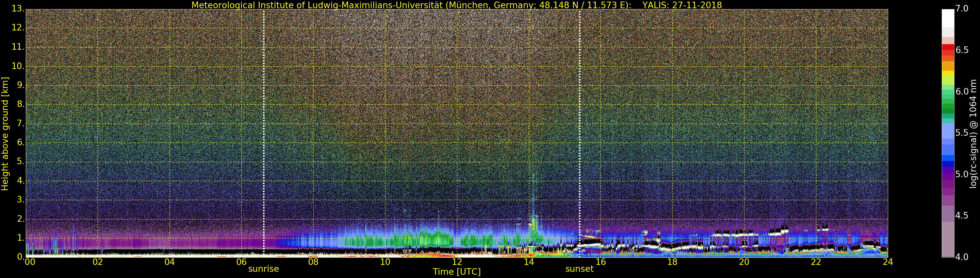Click colorbar tick label '4.0'
Viewport: 980px width, 278px height.
click(x=962, y=257)
